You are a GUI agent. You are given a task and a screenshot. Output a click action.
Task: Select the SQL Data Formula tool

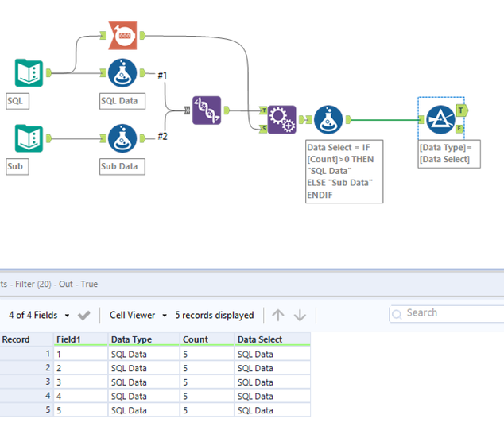click(122, 73)
